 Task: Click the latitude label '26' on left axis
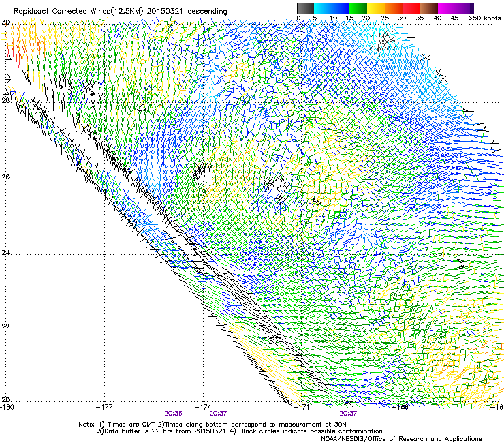click(x=5, y=177)
